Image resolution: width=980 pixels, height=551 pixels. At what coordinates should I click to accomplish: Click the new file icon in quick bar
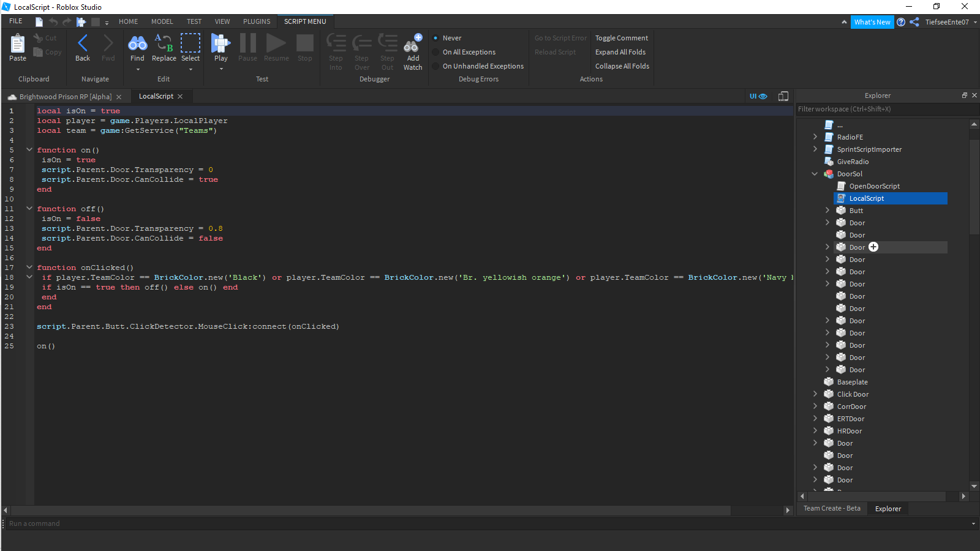[x=39, y=22]
